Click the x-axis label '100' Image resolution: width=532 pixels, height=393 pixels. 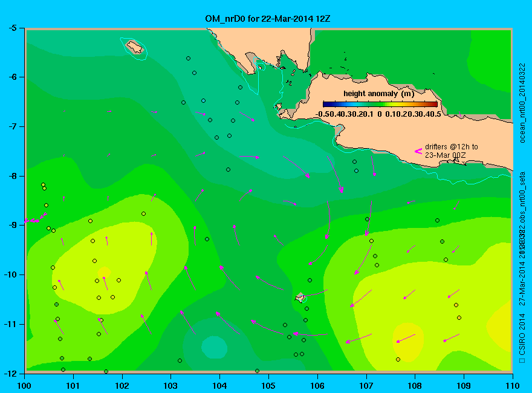[x=24, y=386]
